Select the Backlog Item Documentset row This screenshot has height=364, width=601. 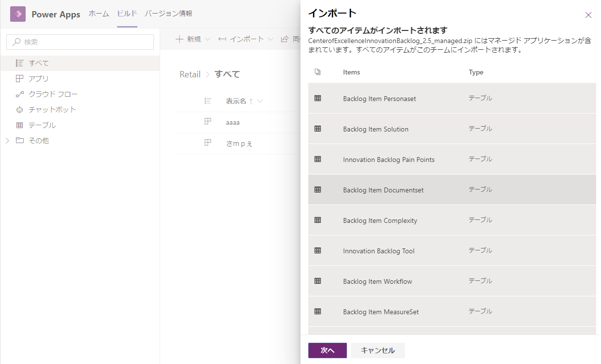pos(451,190)
